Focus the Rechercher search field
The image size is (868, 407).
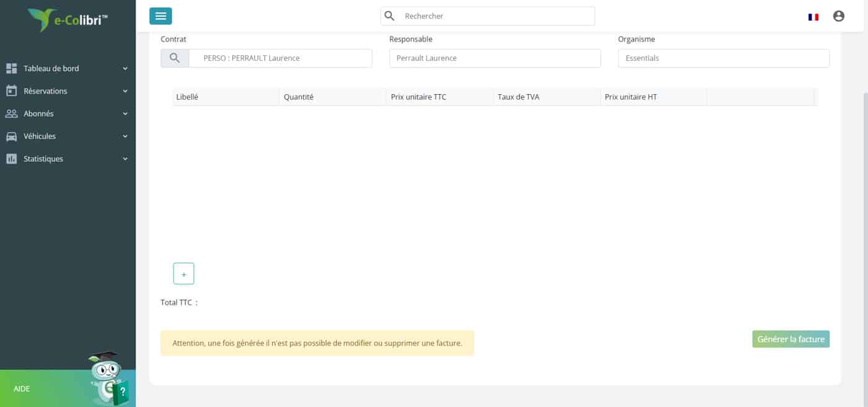(x=488, y=16)
